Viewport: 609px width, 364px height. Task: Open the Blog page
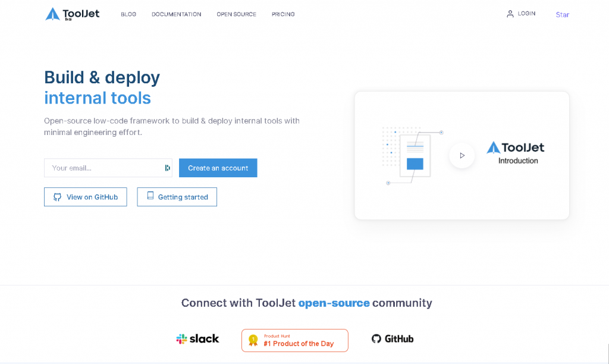pos(128,14)
